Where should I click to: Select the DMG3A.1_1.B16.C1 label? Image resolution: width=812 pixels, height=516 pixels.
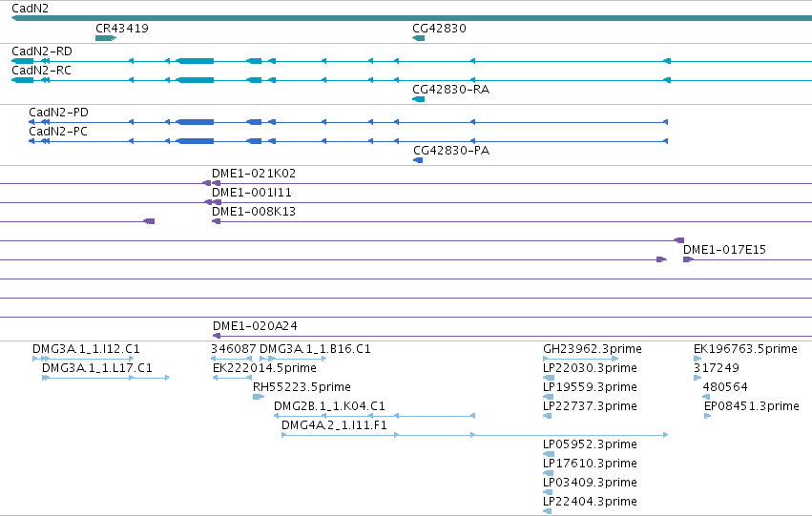click(315, 348)
